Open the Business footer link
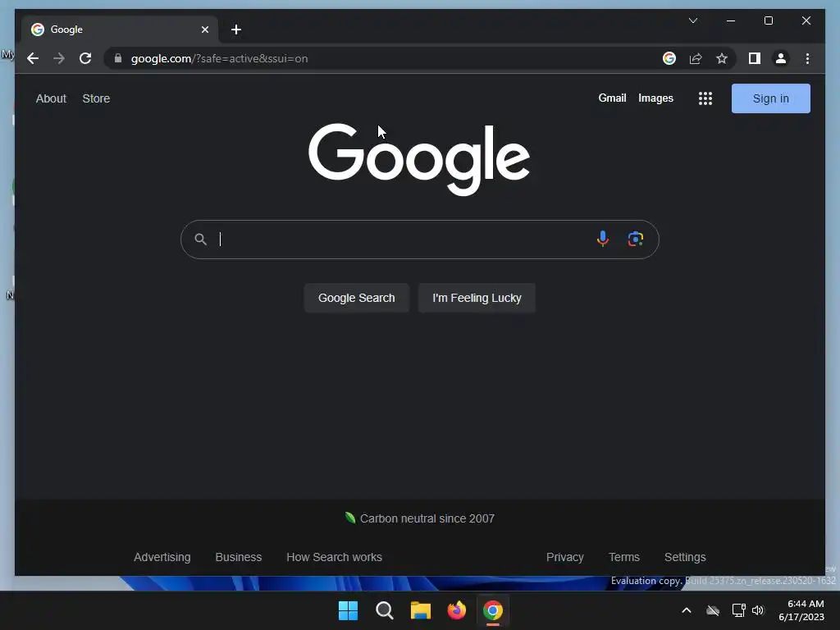The height and width of the screenshot is (630, 840). [x=239, y=557]
